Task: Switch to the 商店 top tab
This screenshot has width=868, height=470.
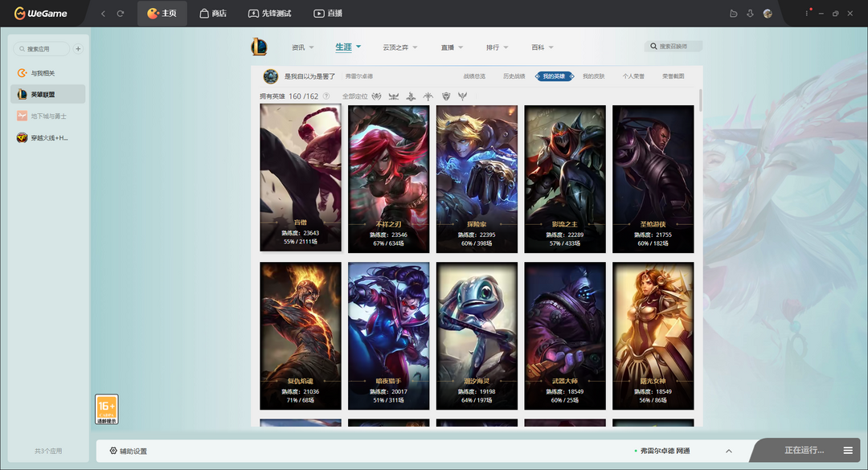Action: (x=213, y=14)
